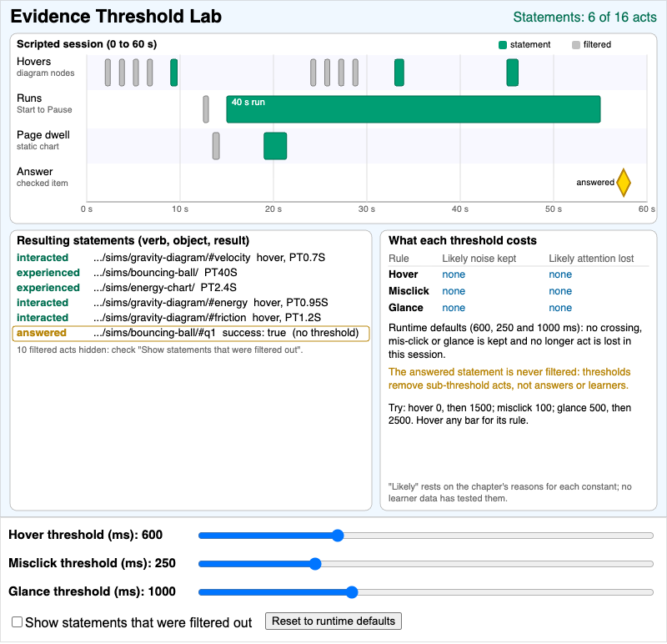Click 'Hover threshold (ms): 600' label
The height and width of the screenshot is (644, 667).
(86, 535)
